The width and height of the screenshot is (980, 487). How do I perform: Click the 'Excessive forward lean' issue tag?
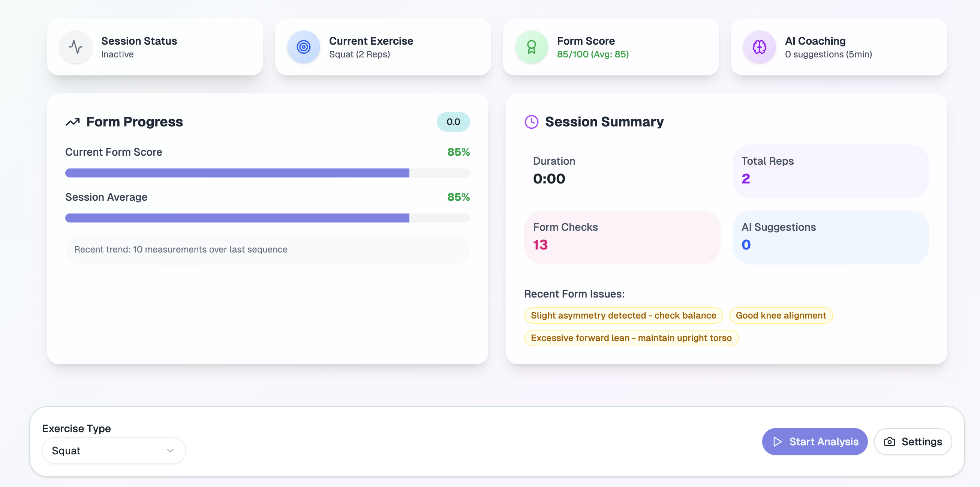point(631,338)
